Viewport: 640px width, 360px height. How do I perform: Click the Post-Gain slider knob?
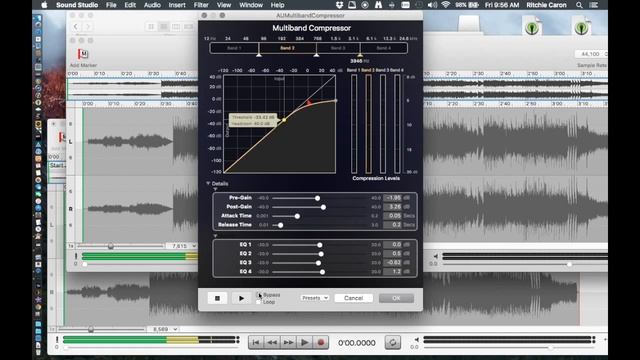(323, 207)
